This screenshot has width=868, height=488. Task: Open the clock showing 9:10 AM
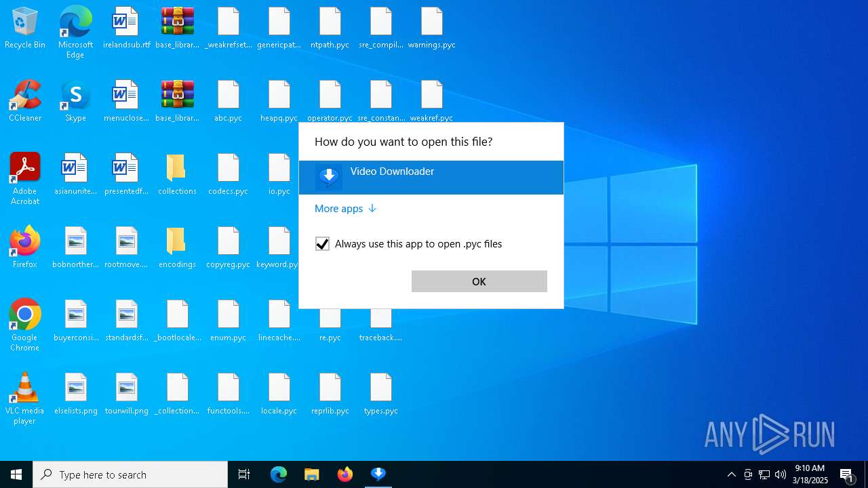point(810,474)
